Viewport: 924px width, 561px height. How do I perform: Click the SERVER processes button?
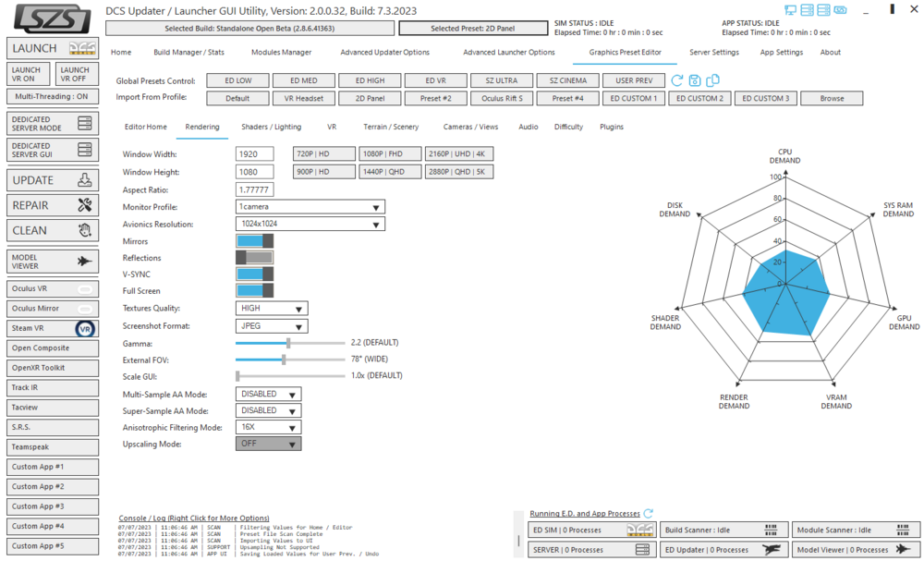[x=591, y=550]
